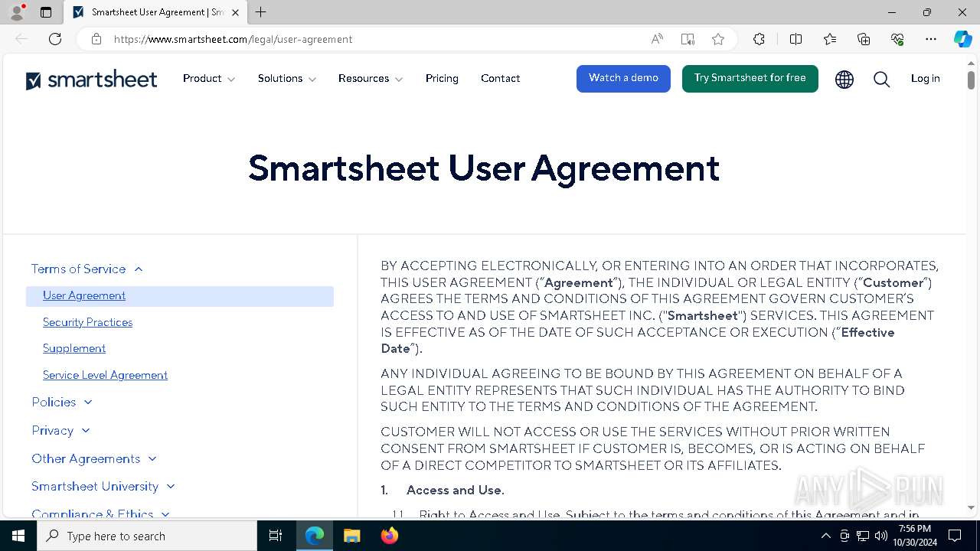Select User Agreement in sidebar
The height and width of the screenshot is (551, 980).
(84, 295)
